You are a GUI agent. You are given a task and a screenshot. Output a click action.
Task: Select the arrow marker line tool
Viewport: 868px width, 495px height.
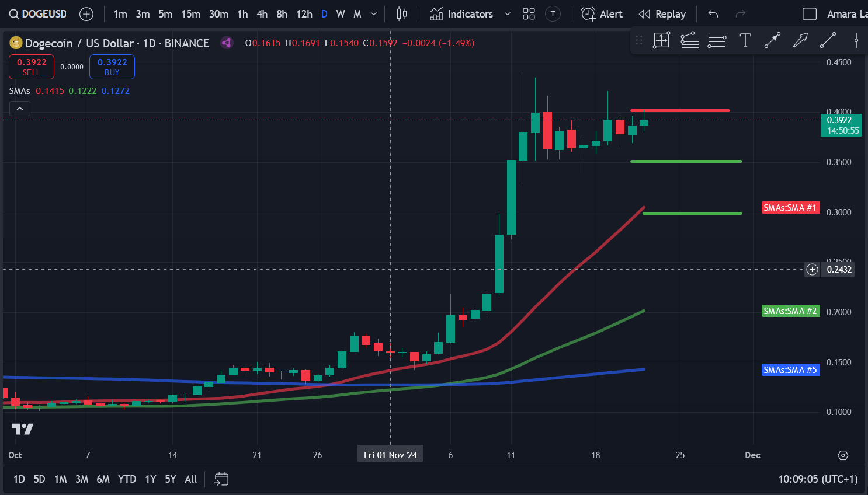pos(772,40)
